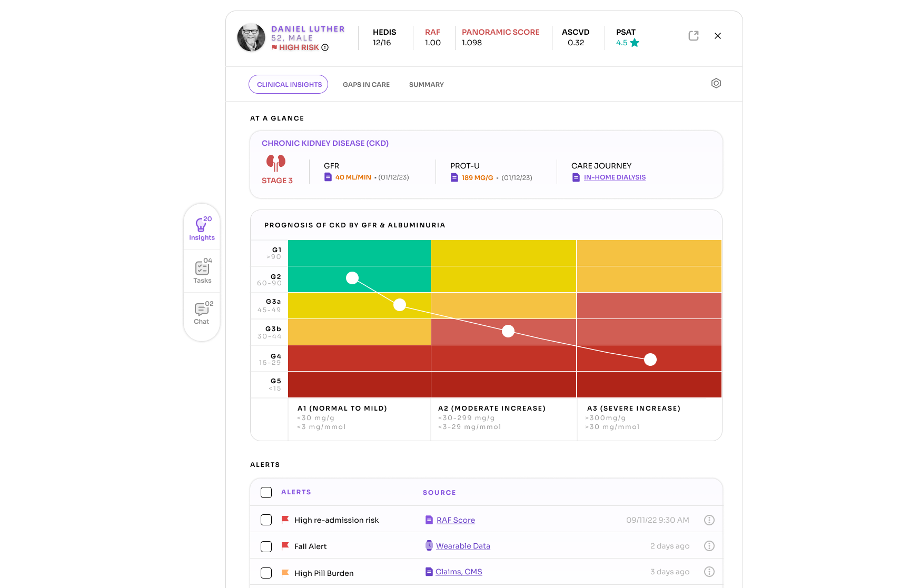
Task: Open options menu for High re-admission risk
Action: 709,520
